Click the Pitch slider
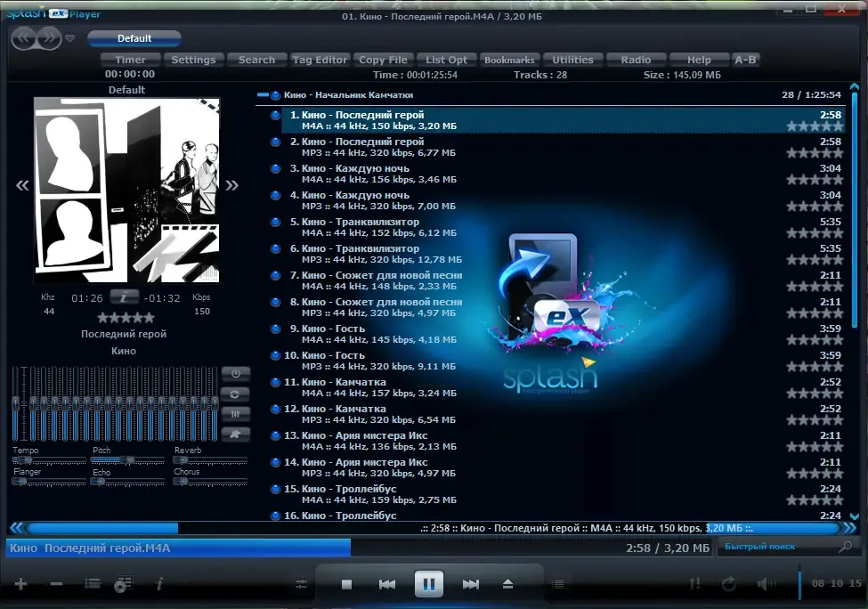The width and height of the screenshot is (868, 609). pyautogui.click(x=127, y=460)
